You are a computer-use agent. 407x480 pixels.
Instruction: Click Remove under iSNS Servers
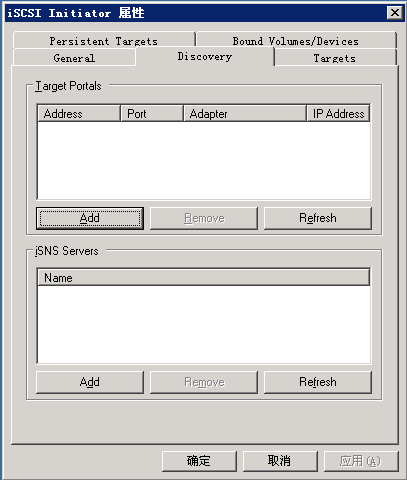(x=204, y=382)
